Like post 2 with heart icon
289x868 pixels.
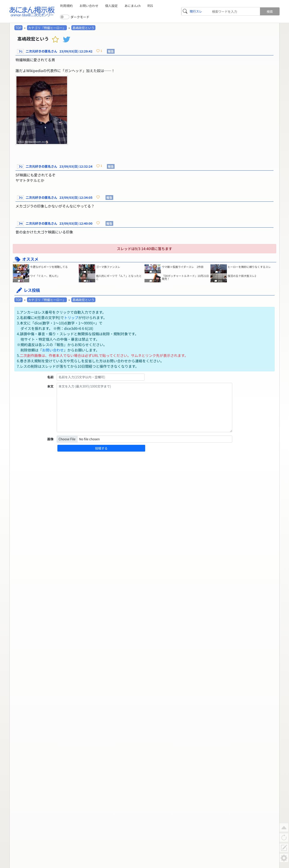(98, 166)
